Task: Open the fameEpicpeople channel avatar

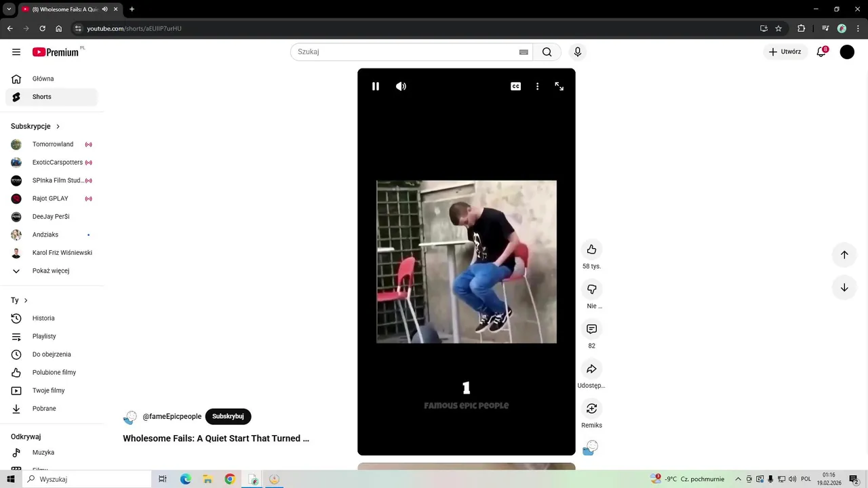Action: tap(130, 417)
